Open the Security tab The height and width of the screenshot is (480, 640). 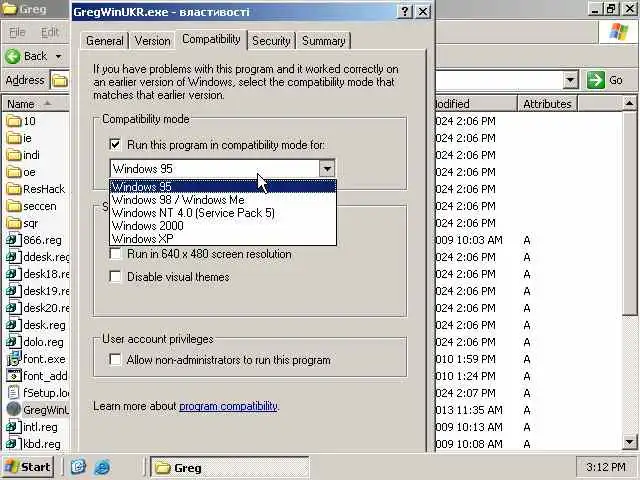tap(271, 41)
